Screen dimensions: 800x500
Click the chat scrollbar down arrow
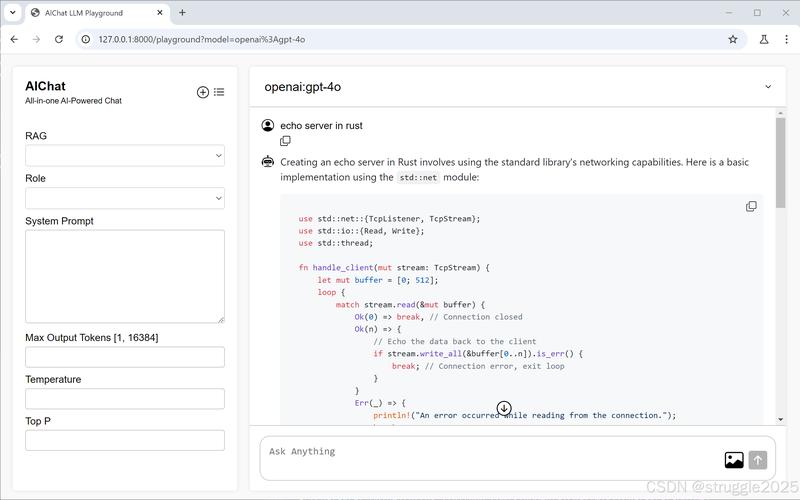(x=781, y=419)
